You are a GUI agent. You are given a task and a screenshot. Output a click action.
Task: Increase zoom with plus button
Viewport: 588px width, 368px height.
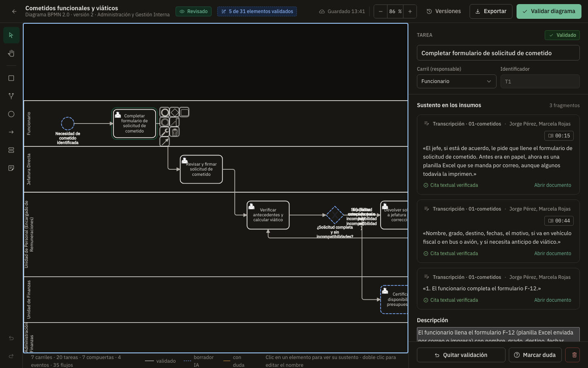(x=410, y=11)
